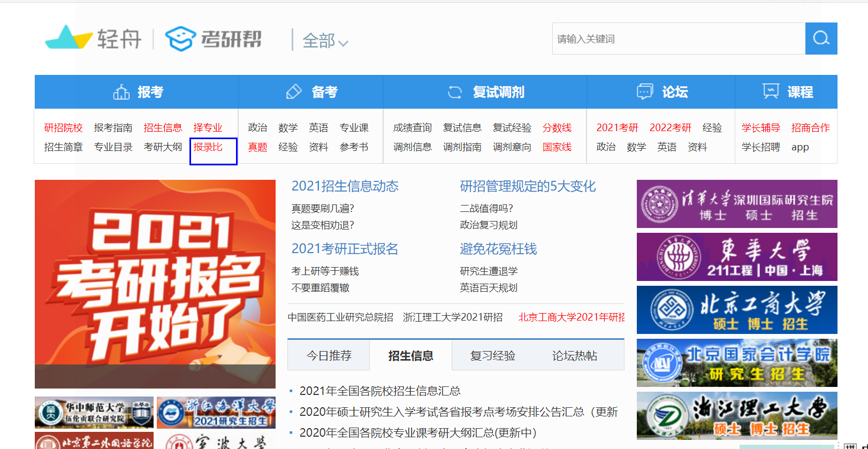Open the 2021考研 forum link
This screenshot has width=868, height=449.
pyautogui.click(x=617, y=128)
